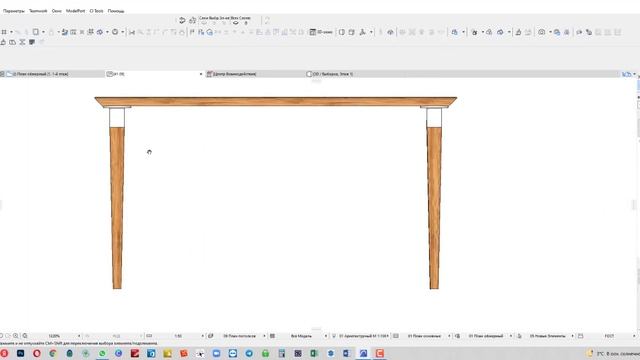Screen dimensions: 640x360
Task: Click the camera icon in the right toolbar group
Action: click(x=542, y=32)
